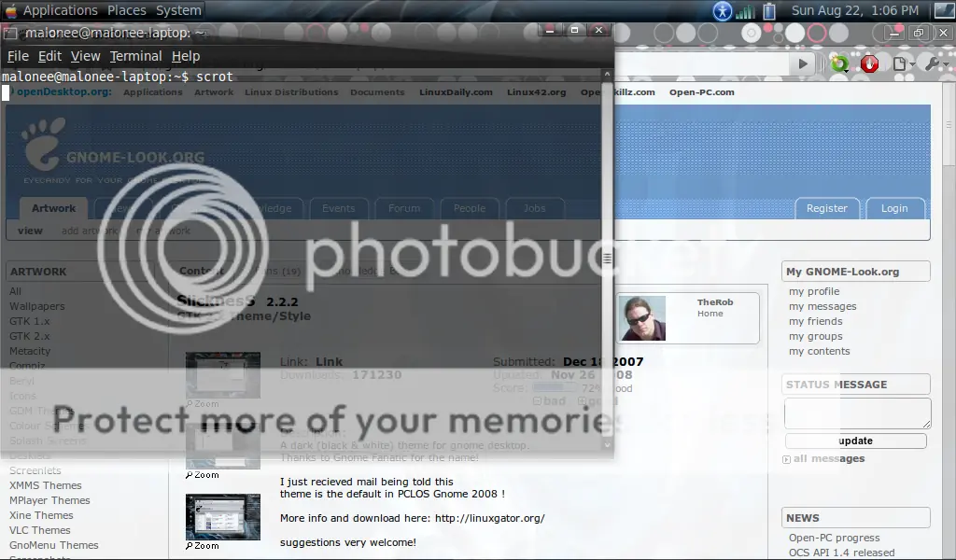Viewport: 956px width, 560px height.
Task: Open the terminal Help menu
Action: [186, 56]
